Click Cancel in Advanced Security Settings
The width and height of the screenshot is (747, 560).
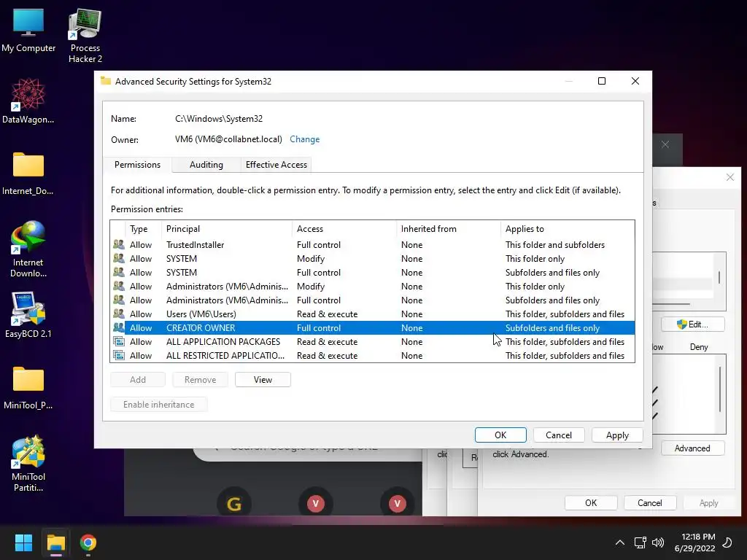click(558, 435)
